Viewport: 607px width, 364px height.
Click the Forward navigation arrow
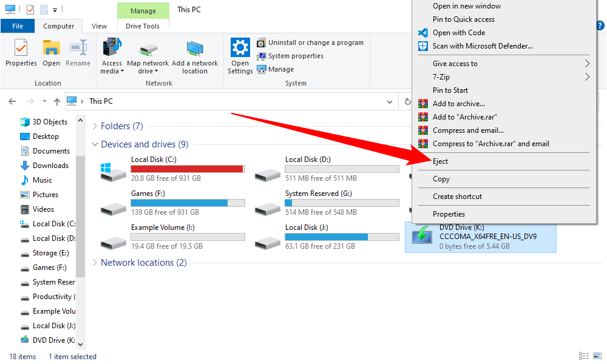coord(30,101)
